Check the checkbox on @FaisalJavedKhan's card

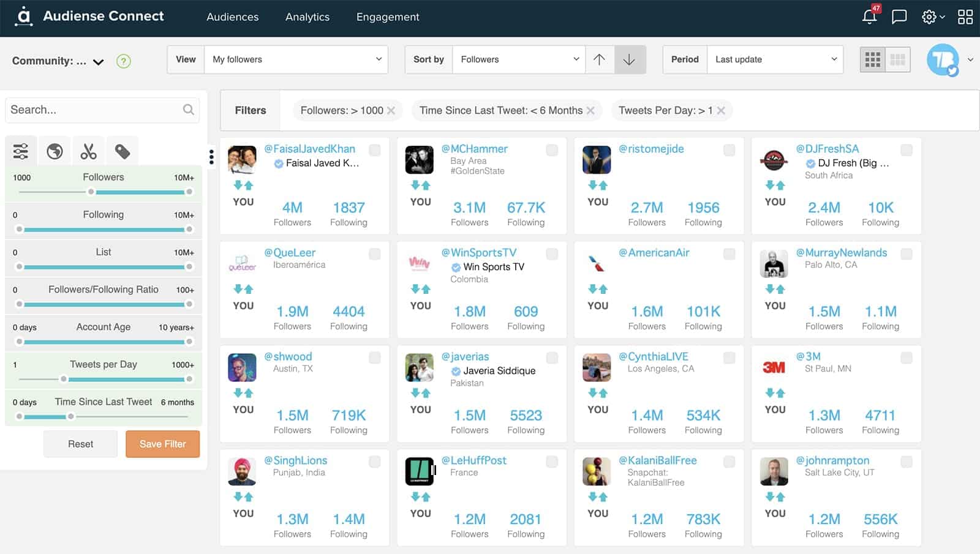[374, 150]
